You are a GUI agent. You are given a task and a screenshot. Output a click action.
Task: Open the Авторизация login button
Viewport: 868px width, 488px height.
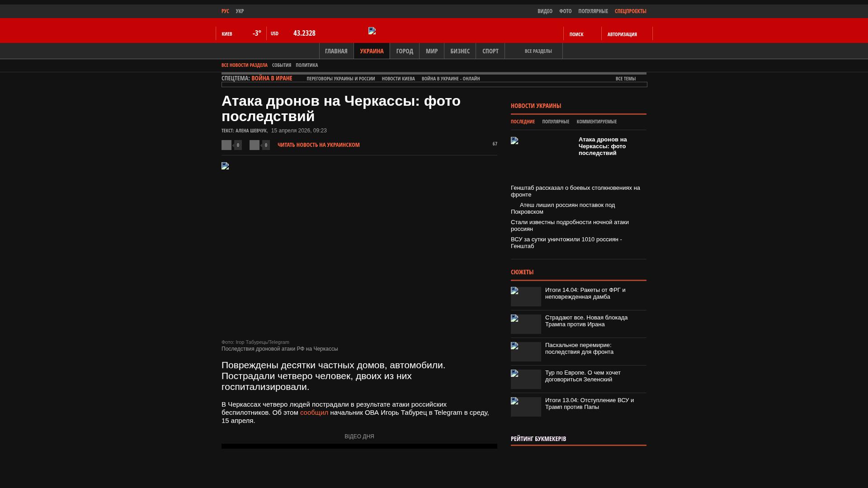tap(622, 34)
